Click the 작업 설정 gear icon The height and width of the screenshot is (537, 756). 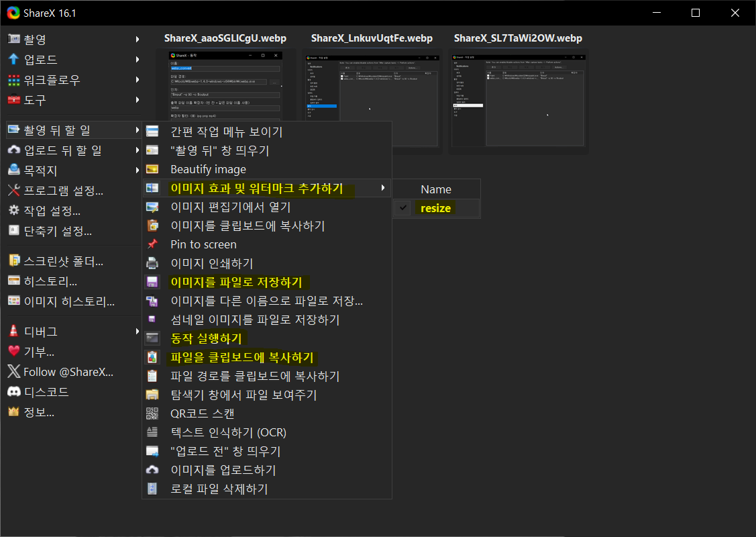(14, 210)
